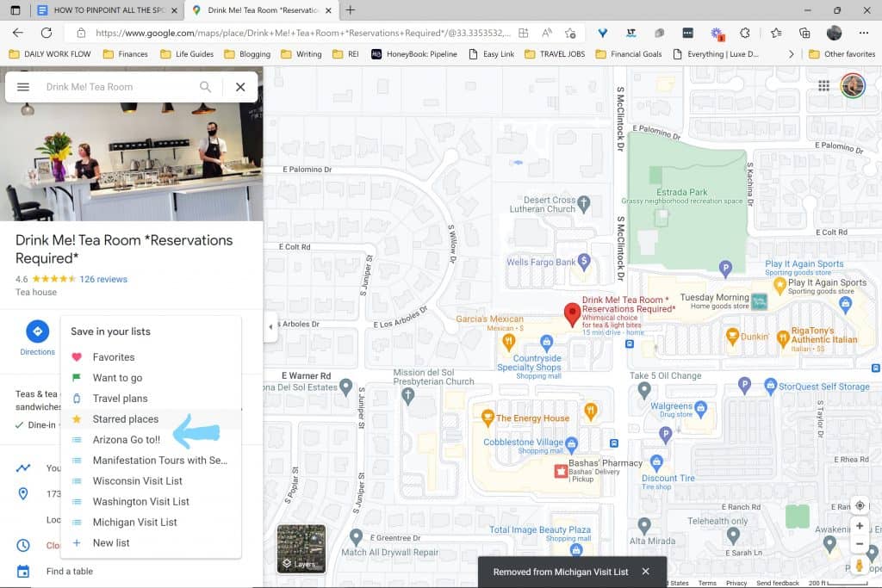
Task: Expand the bookmarks overflow chevron
Action: 791,54
